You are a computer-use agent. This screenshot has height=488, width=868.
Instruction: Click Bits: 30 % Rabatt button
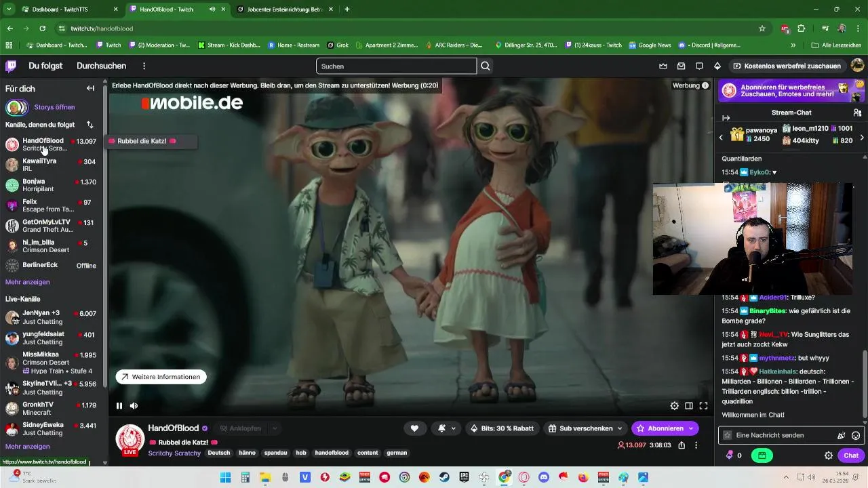(502, 428)
